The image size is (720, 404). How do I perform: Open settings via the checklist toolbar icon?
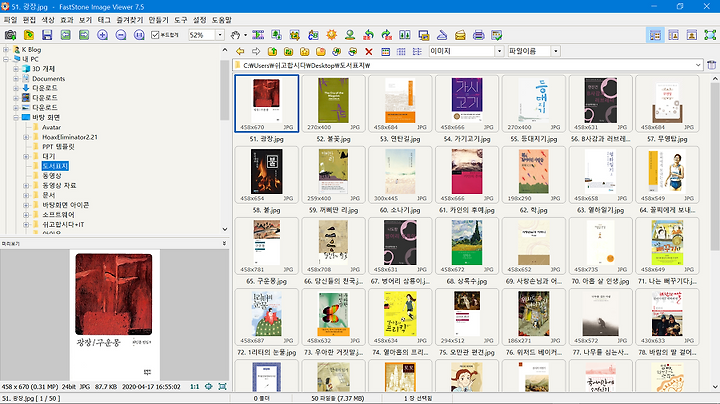click(497, 35)
